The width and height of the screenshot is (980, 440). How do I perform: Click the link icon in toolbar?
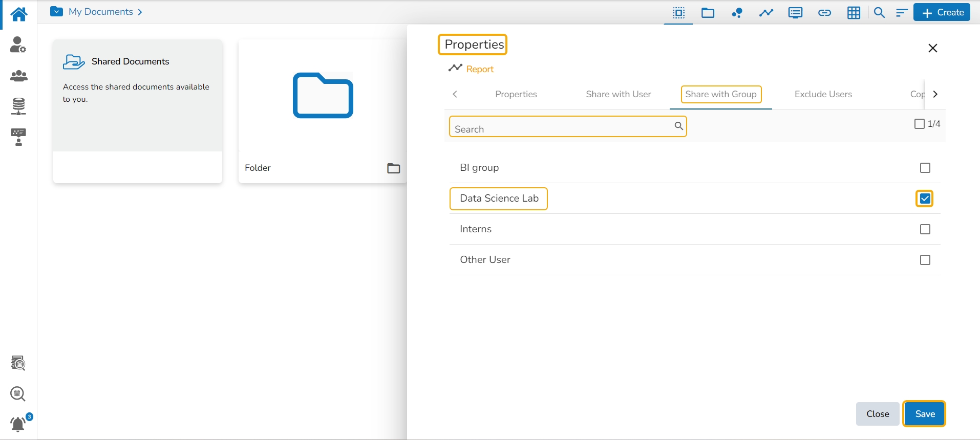click(824, 13)
